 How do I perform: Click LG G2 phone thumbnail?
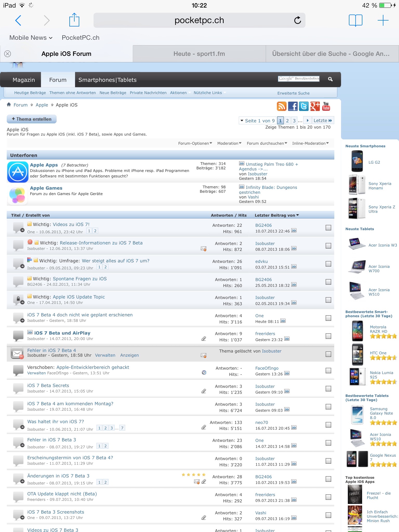point(357,161)
